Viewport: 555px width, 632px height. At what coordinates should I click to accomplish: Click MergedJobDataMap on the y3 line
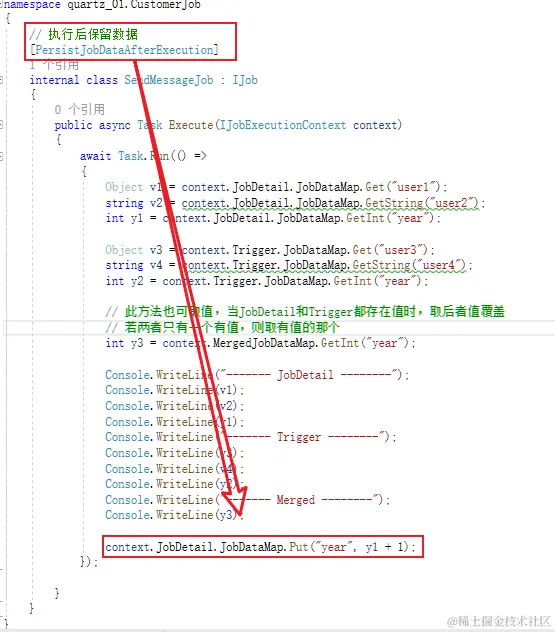264,343
